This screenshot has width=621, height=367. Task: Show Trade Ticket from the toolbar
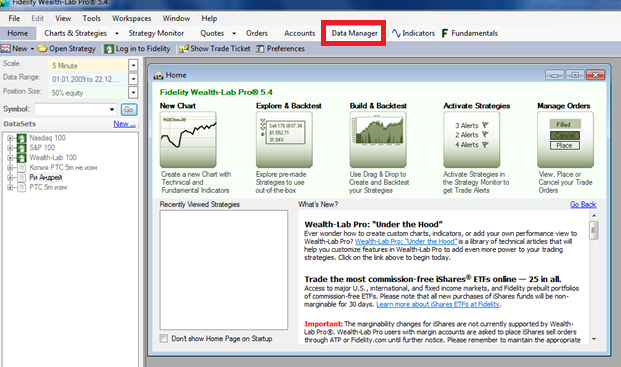pos(183,49)
